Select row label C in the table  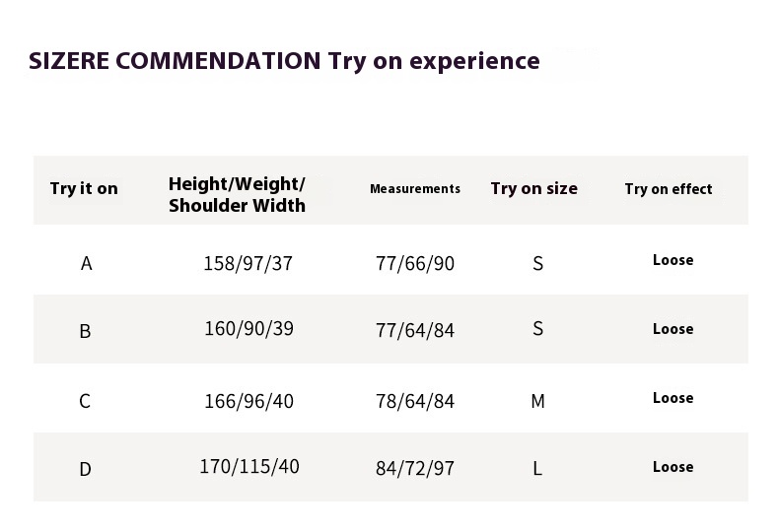tap(85, 401)
